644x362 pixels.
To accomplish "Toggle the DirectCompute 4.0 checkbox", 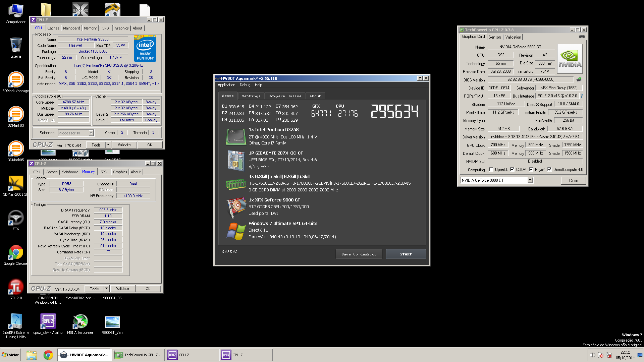I will (x=549, y=169).
